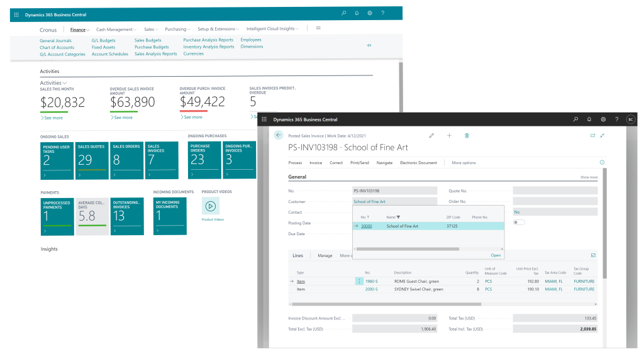Click the plus new icon on invoice

pyautogui.click(x=449, y=135)
